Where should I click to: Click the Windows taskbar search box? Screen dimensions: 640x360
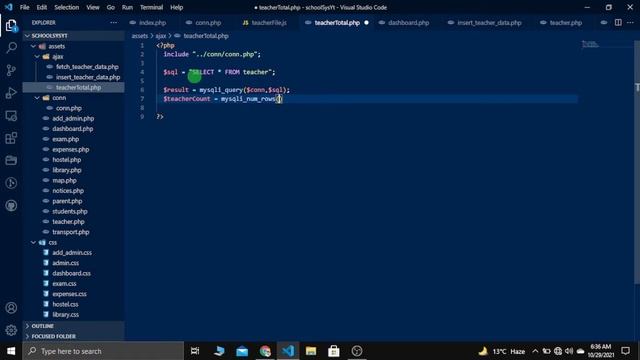point(103,351)
